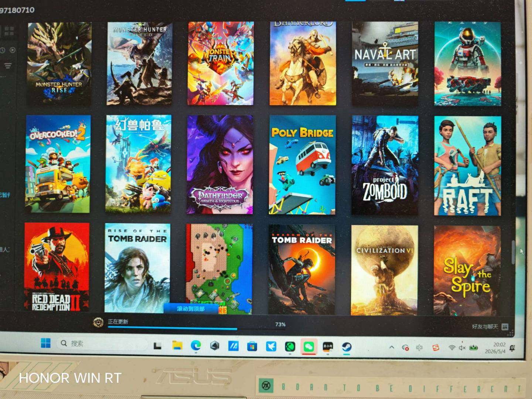Open the Civilization VI game cover

[384, 270]
